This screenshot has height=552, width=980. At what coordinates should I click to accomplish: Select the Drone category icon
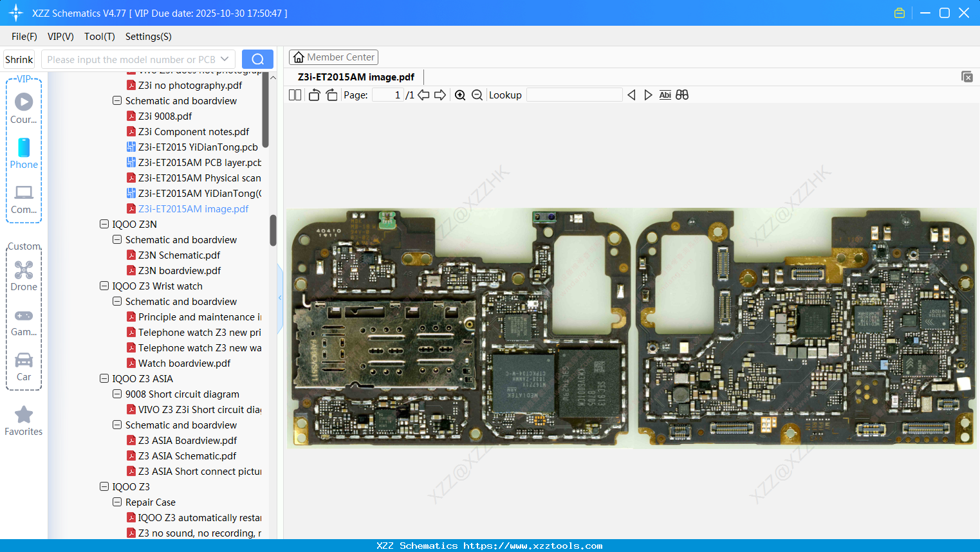(24, 275)
